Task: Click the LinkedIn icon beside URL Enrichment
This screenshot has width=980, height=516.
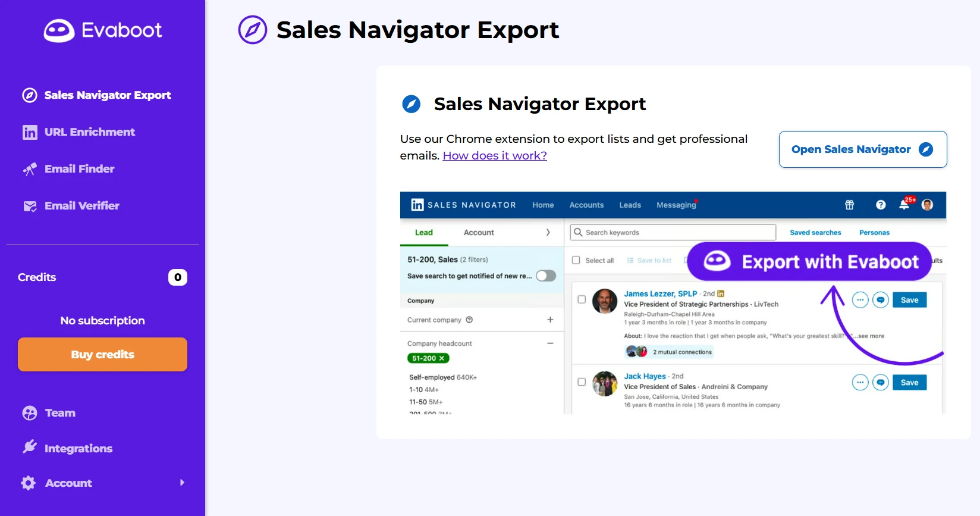Action: coord(30,132)
